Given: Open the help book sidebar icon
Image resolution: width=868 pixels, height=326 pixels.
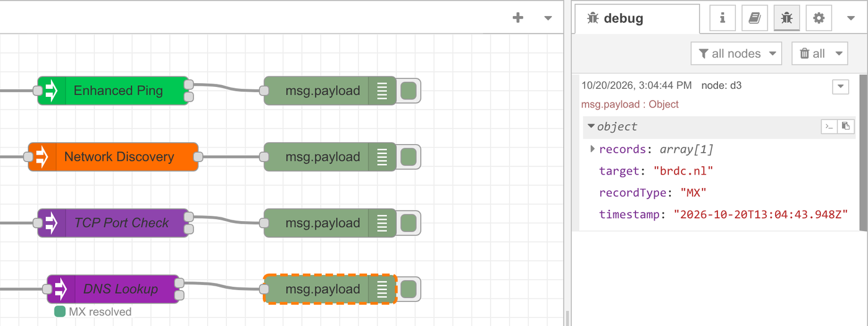Looking at the screenshot, I should point(755,18).
